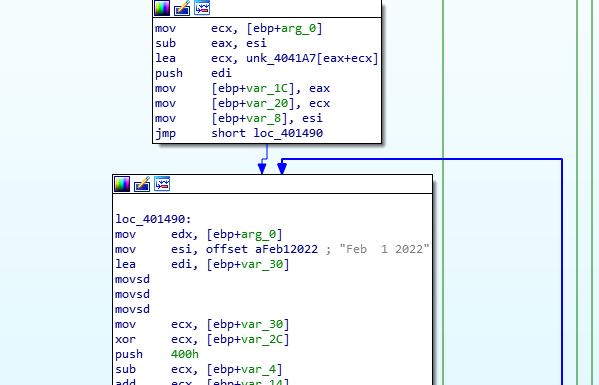Click edit-name pencil icon of upper block

click(x=182, y=8)
